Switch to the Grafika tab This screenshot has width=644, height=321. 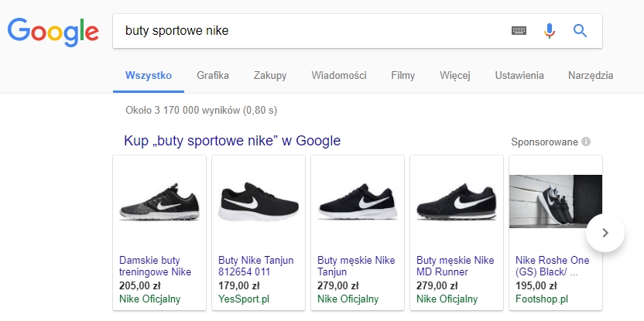click(x=213, y=76)
